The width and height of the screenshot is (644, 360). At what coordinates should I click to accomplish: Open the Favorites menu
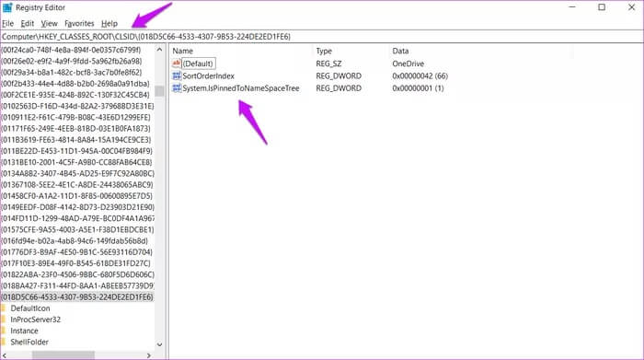[79, 23]
